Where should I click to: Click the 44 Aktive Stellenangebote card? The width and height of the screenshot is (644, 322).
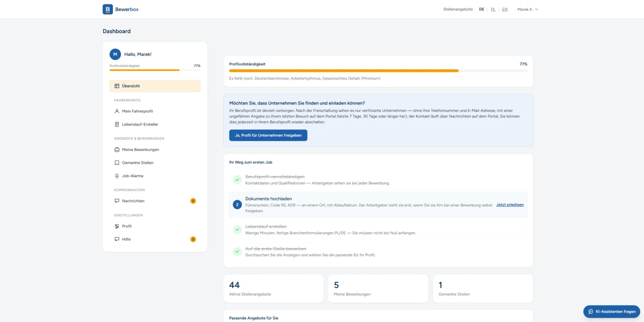coord(273,289)
